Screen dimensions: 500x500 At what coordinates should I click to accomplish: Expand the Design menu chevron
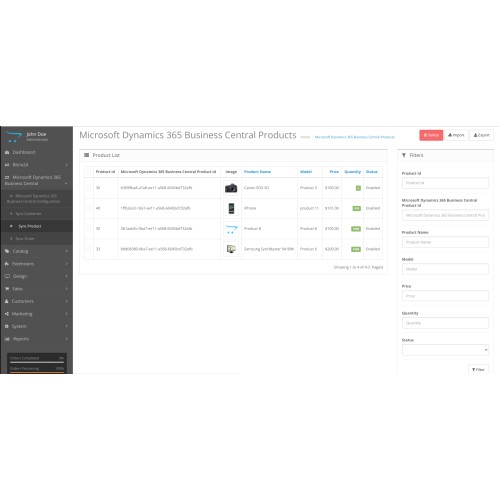(66, 276)
